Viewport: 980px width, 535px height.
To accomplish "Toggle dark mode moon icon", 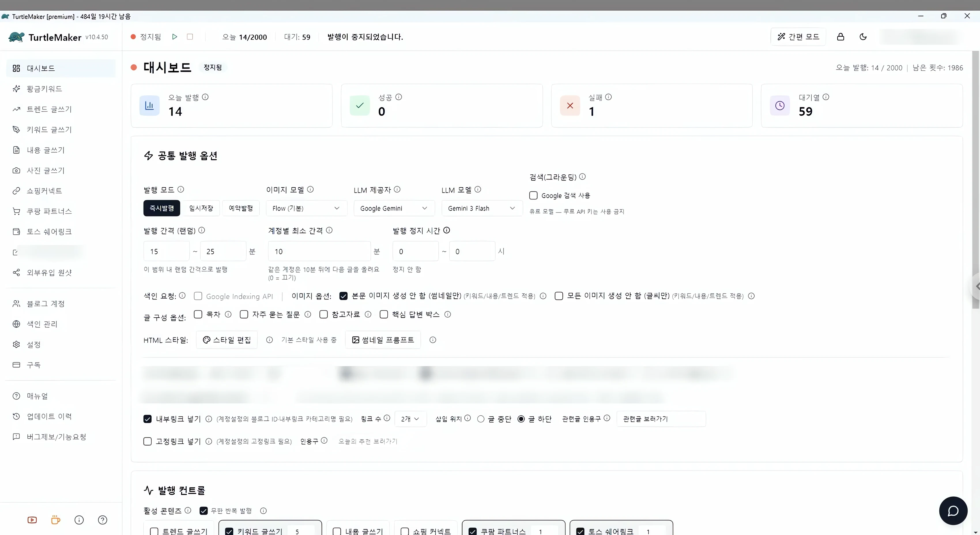I will (x=863, y=37).
